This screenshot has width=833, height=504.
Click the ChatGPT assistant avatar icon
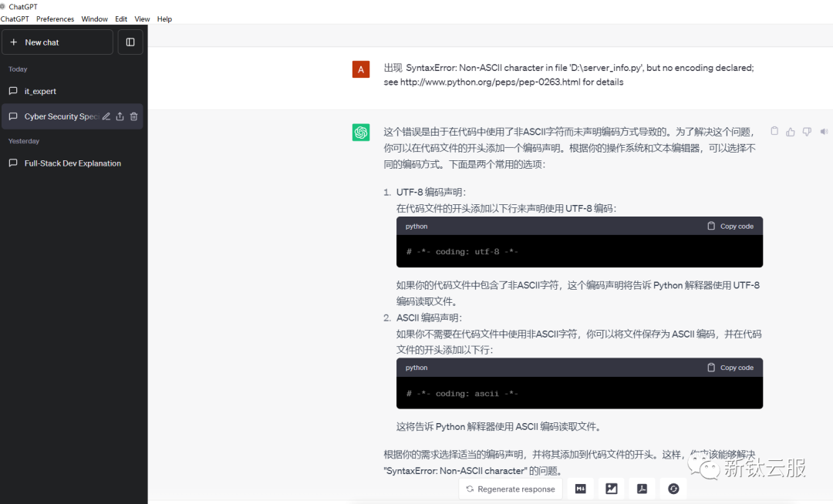tap(361, 132)
